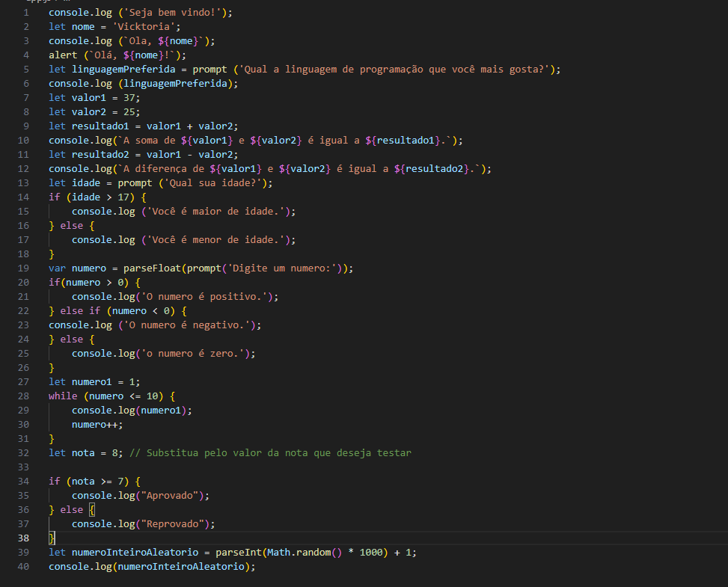Screen dimensions: 728x587
Task: Click the console.log(numero1) line
Action: point(132,411)
